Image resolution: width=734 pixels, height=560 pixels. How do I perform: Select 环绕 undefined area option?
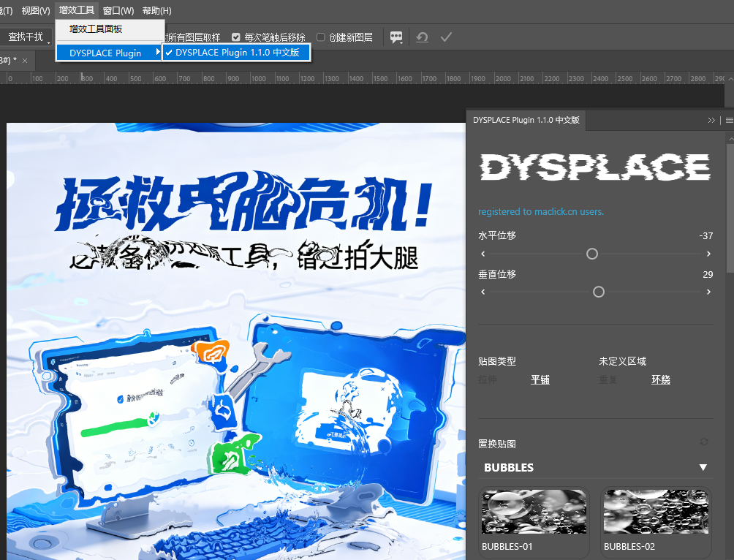(661, 379)
